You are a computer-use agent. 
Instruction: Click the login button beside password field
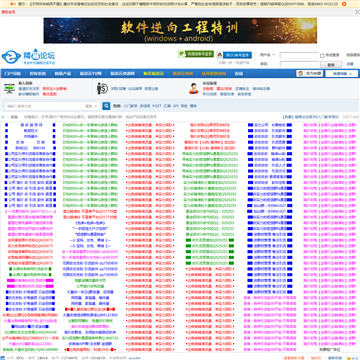(331, 65)
